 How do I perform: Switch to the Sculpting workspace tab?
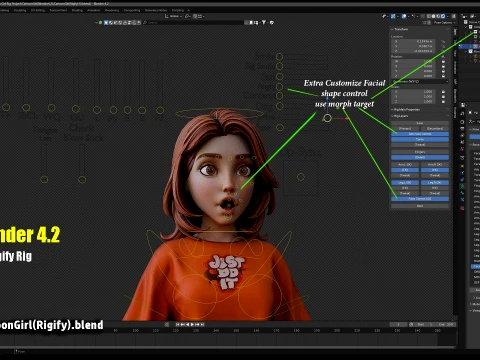pyautogui.click(x=20, y=10)
